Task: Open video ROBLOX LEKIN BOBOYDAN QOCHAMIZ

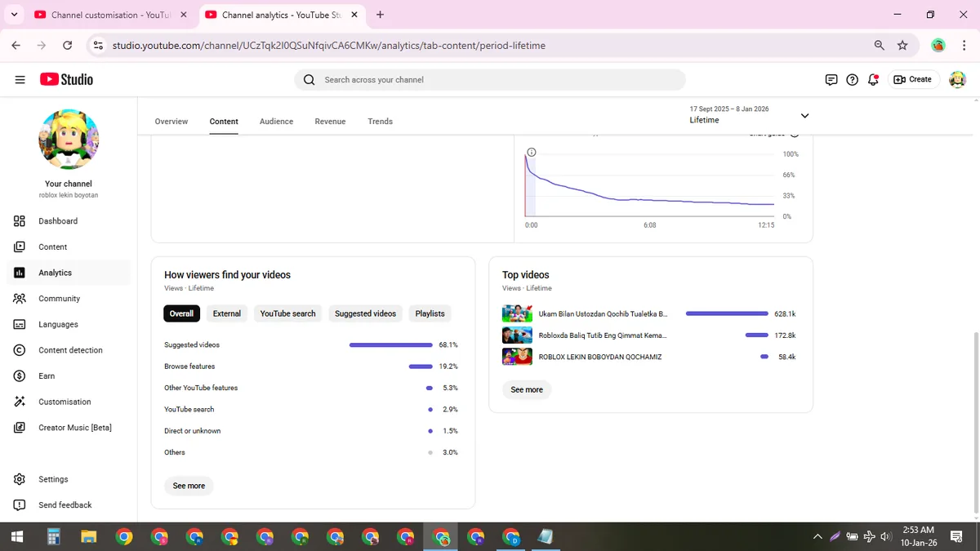Action: click(x=600, y=357)
